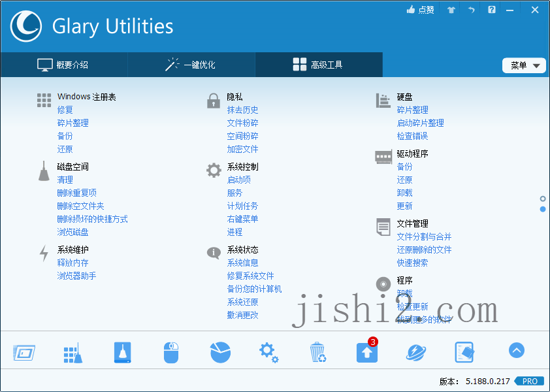Click the 程序 disc icon

[383, 284]
